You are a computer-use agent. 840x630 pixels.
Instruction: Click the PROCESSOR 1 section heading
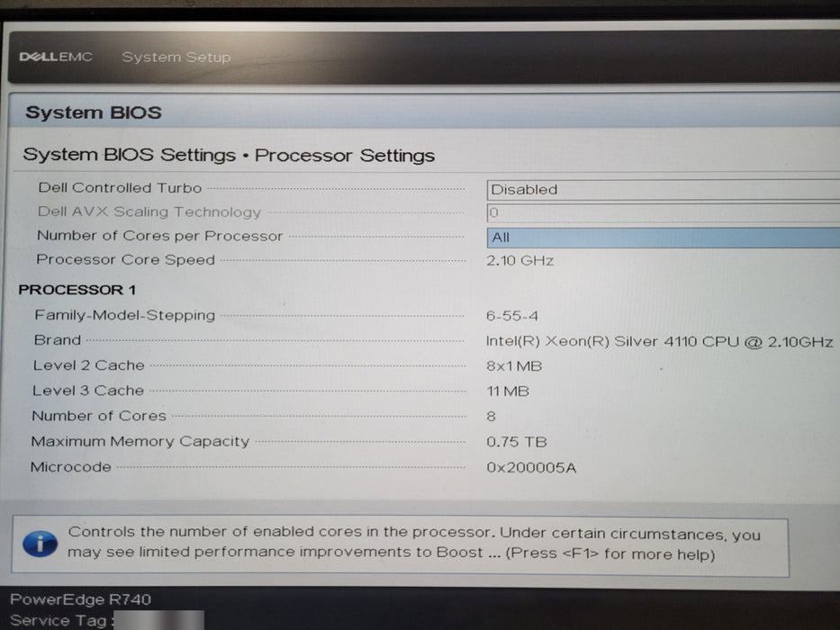pos(77,290)
